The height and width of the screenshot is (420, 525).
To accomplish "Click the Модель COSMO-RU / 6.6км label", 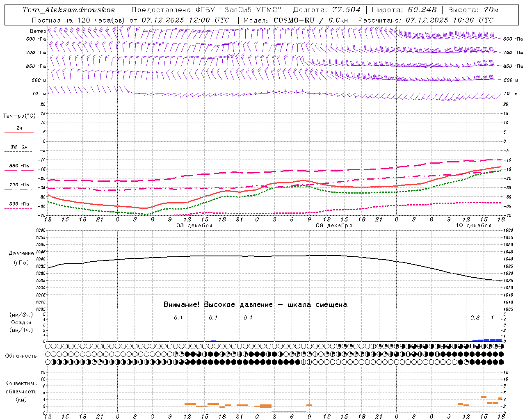I will (295, 20).
